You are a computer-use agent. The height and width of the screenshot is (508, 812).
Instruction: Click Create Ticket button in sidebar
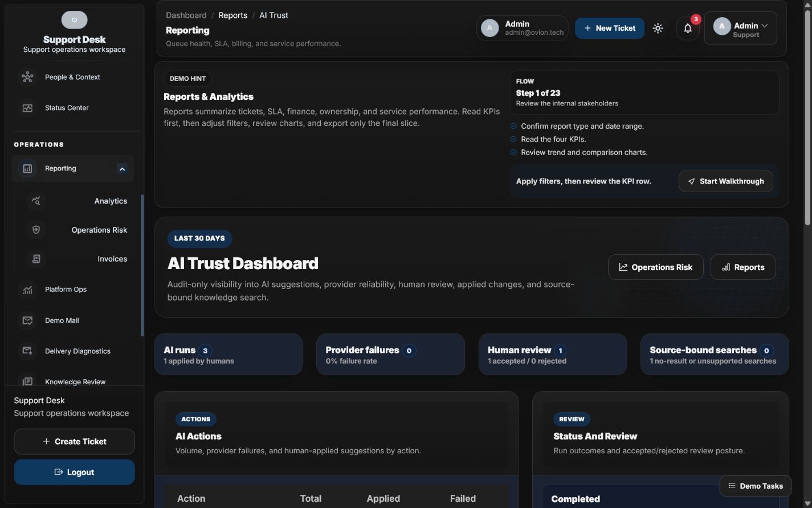click(x=74, y=441)
